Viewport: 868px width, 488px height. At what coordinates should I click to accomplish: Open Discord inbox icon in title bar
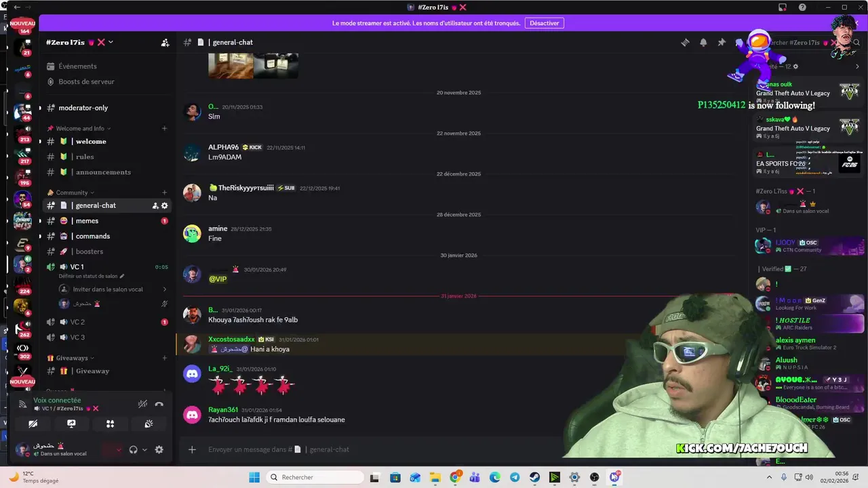pos(782,7)
